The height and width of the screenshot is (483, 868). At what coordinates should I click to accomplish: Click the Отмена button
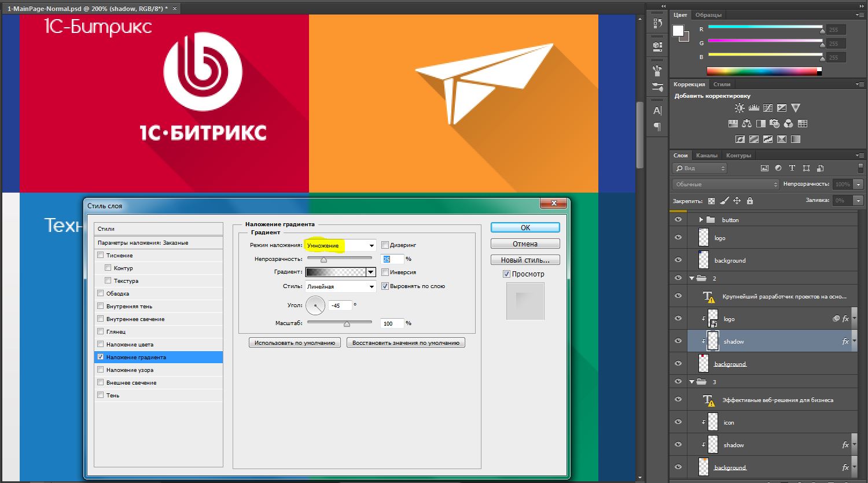point(525,244)
